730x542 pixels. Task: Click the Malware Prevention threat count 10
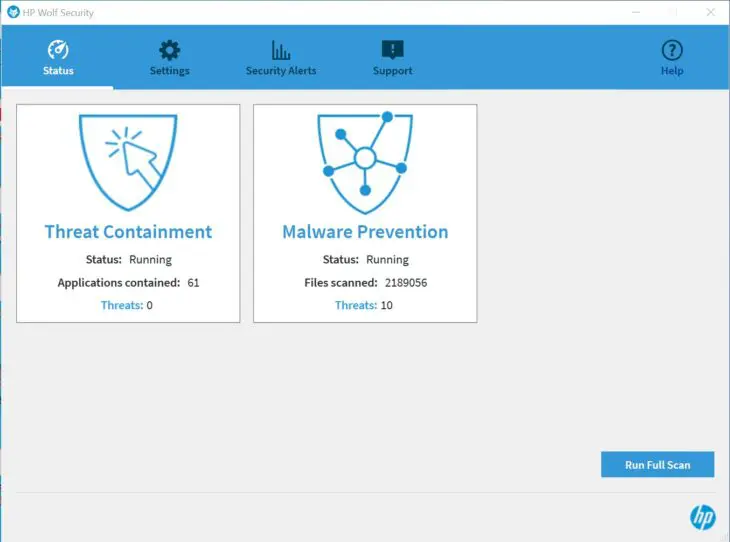386,305
